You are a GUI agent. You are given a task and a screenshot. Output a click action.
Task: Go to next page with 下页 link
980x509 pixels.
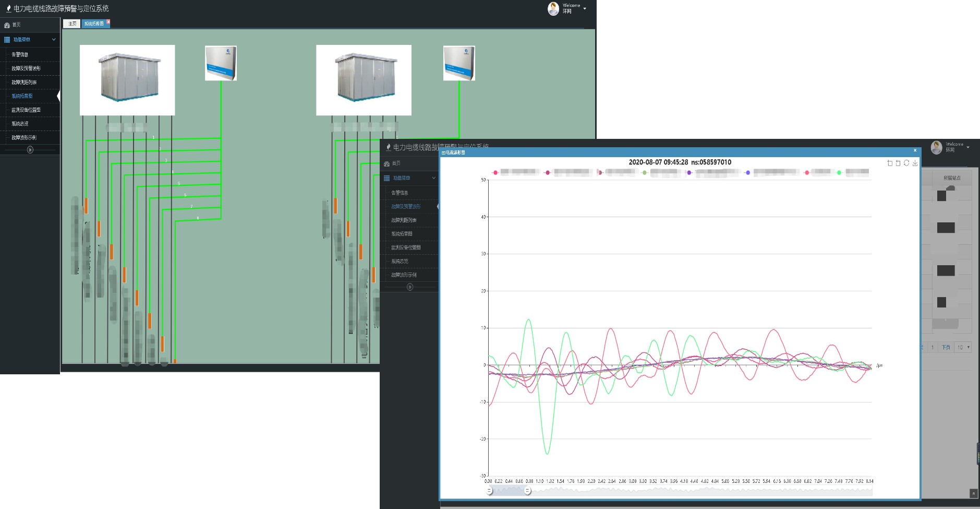[x=946, y=347]
